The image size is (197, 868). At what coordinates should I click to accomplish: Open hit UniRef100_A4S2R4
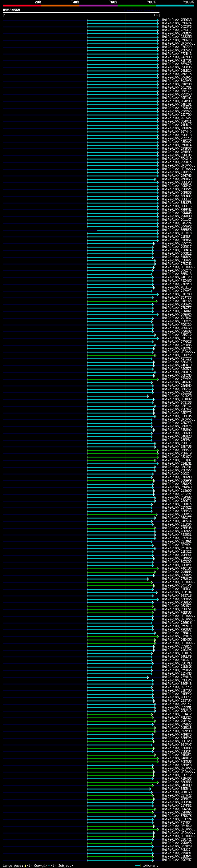[177, 223]
